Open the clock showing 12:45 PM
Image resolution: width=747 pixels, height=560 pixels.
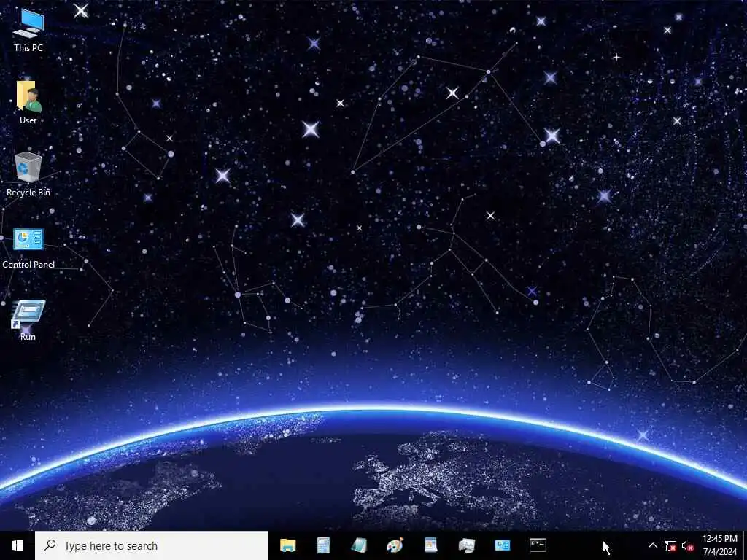(x=720, y=545)
